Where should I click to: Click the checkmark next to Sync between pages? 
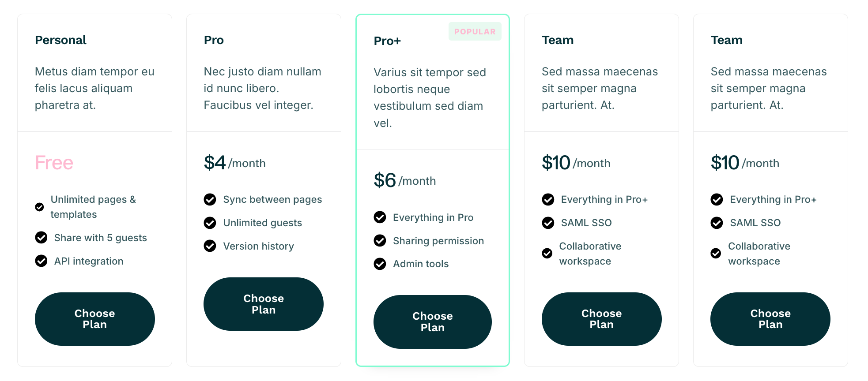tap(210, 200)
